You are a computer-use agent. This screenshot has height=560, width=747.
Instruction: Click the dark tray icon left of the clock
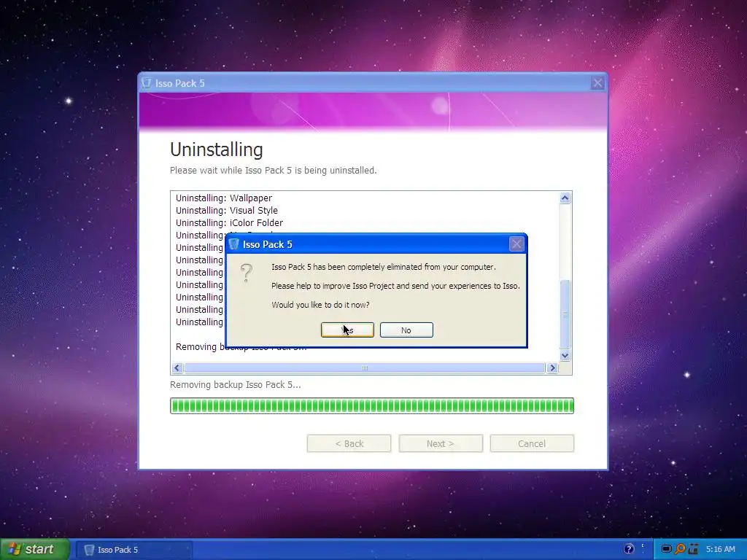tap(693, 549)
